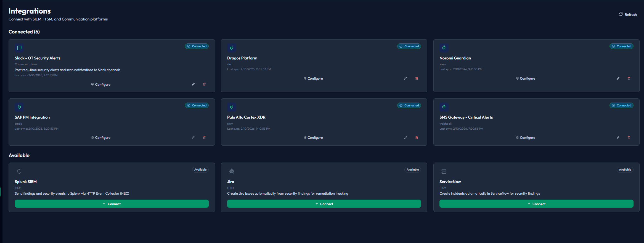
Task: Click the 'Integrations' page heading
Action: click(x=30, y=11)
